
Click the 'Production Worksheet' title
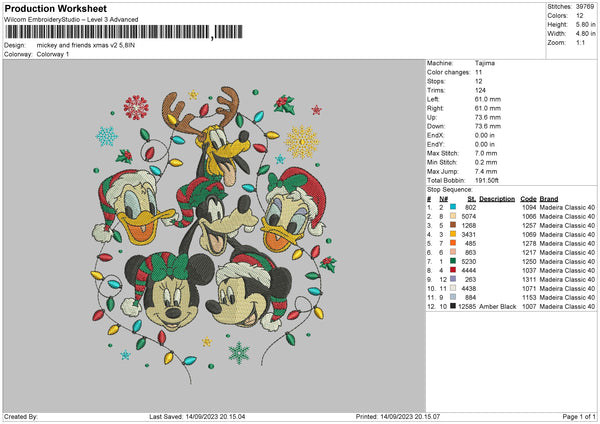coord(55,9)
